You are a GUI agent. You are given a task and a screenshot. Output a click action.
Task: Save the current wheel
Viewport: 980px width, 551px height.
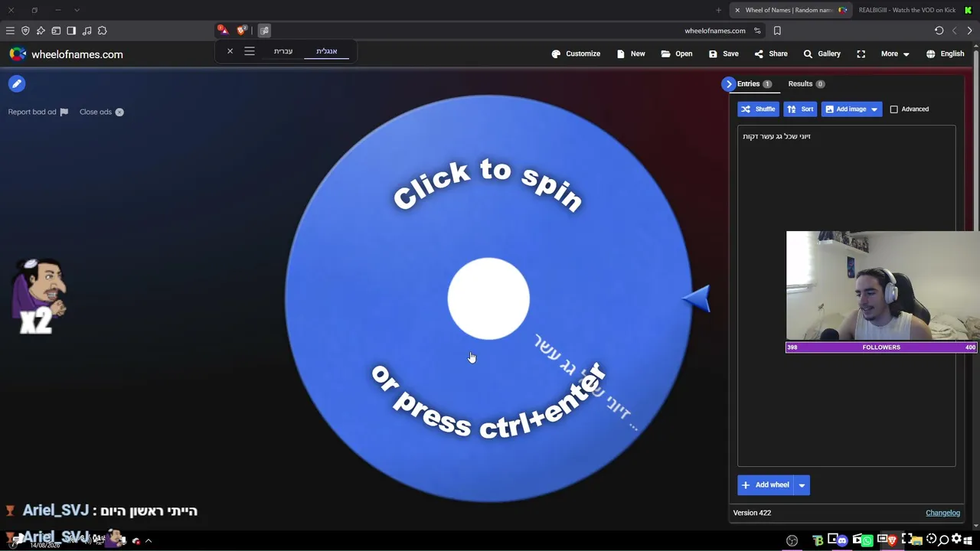coord(724,54)
